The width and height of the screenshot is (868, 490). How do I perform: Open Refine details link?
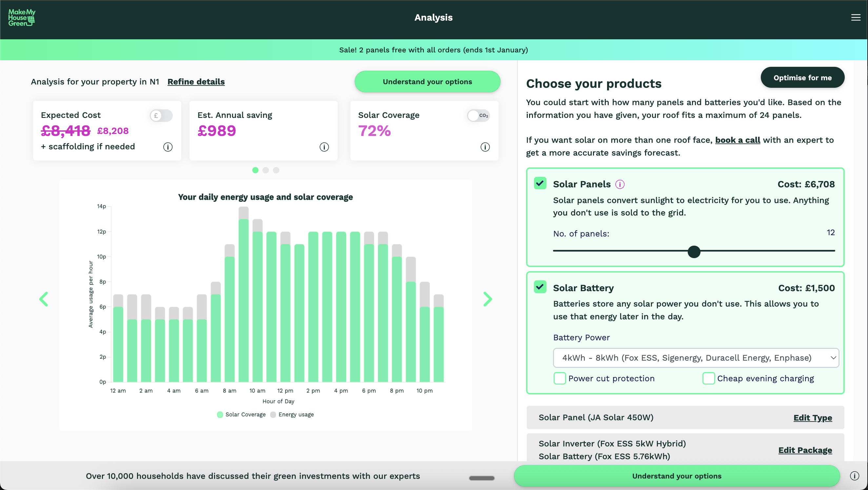point(196,82)
